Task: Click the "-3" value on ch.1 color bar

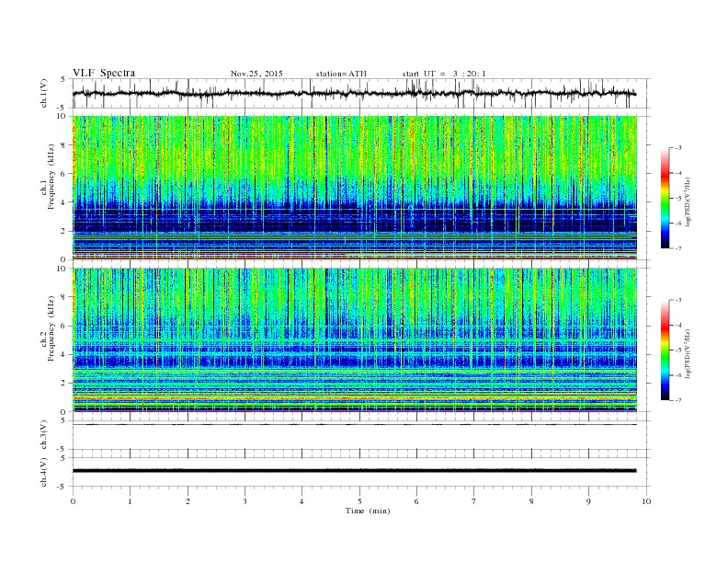Action: pyautogui.click(x=678, y=148)
